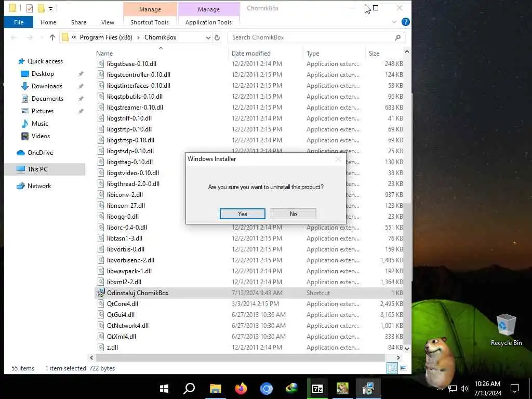The width and height of the screenshot is (532, 399).
Task: Click Yes in Windows Installer dialog
Action: 242,214
